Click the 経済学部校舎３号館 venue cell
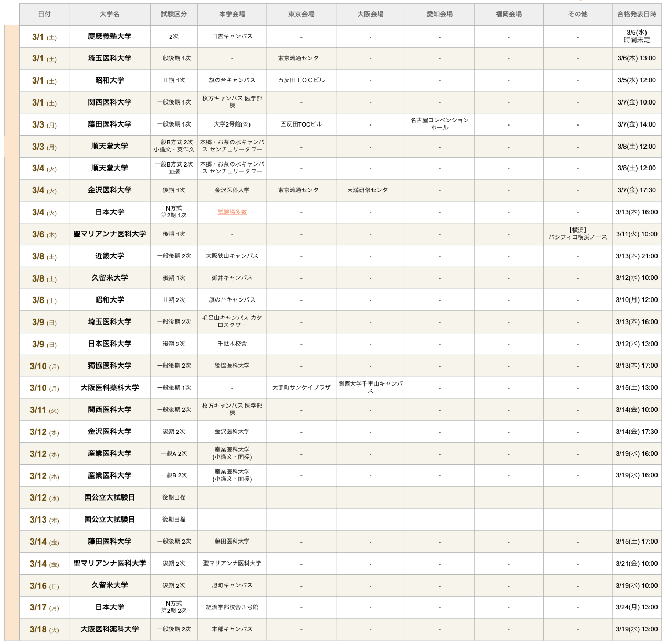667x644 pixels. click(x=232, y=608)
